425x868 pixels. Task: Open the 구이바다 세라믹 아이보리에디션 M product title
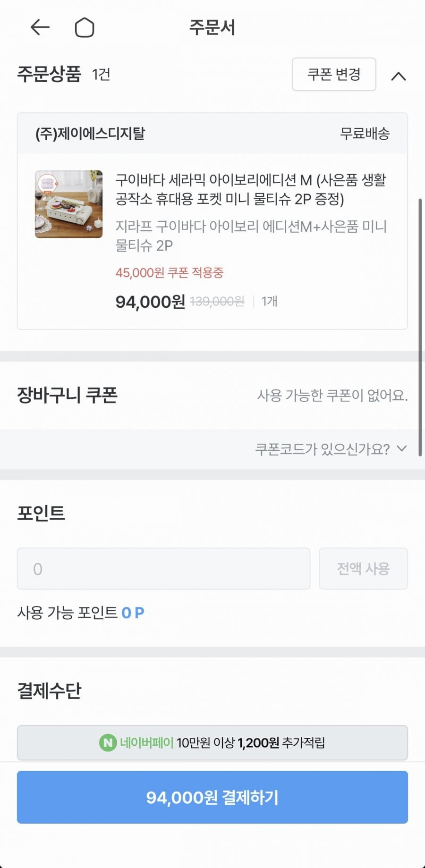point(251,189)
